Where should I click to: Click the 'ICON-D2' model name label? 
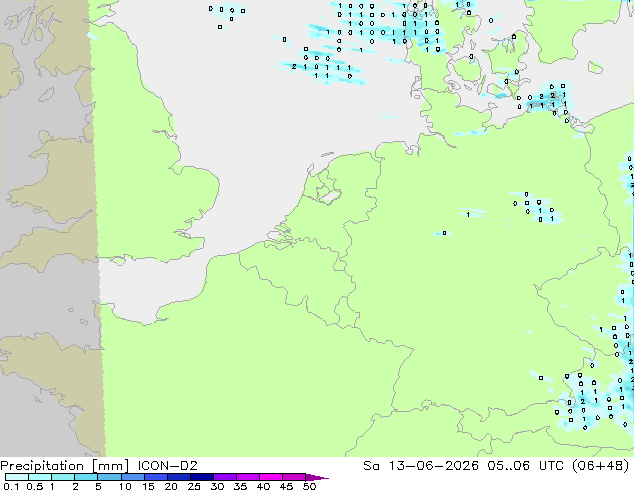tap(167, 466)
